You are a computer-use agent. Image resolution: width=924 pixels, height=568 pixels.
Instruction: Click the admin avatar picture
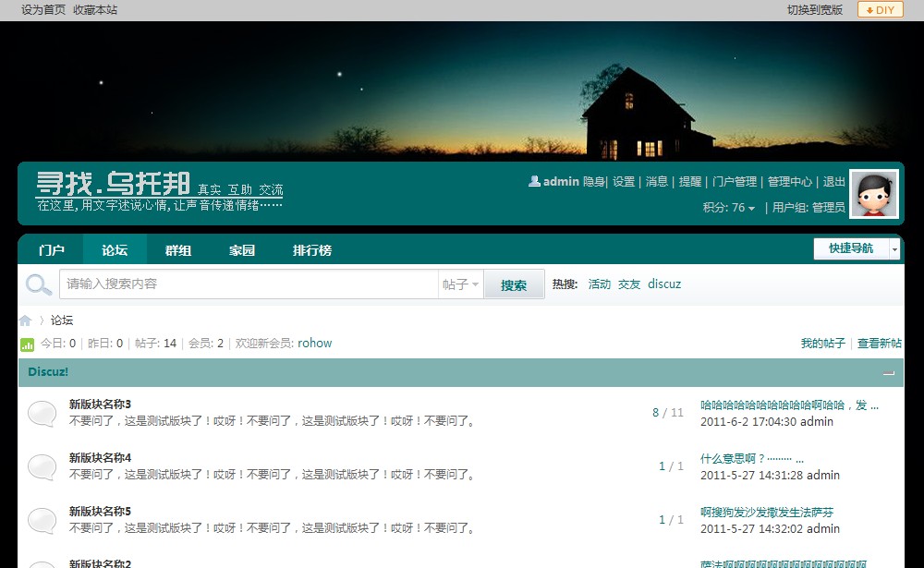874,194
